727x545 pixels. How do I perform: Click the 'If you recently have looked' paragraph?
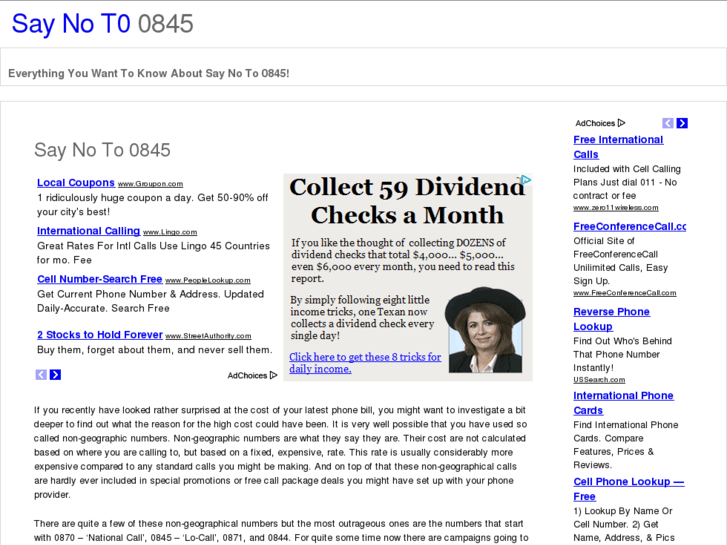point(281,452)
